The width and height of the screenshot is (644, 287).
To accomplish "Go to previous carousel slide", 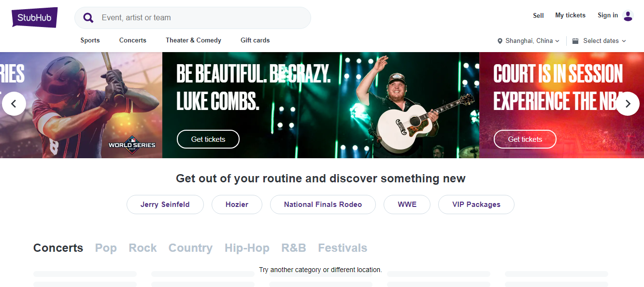I will tap(14, 104).
